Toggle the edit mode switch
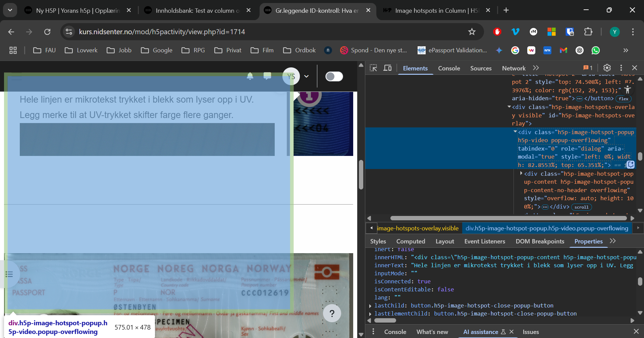 (334, 76)
